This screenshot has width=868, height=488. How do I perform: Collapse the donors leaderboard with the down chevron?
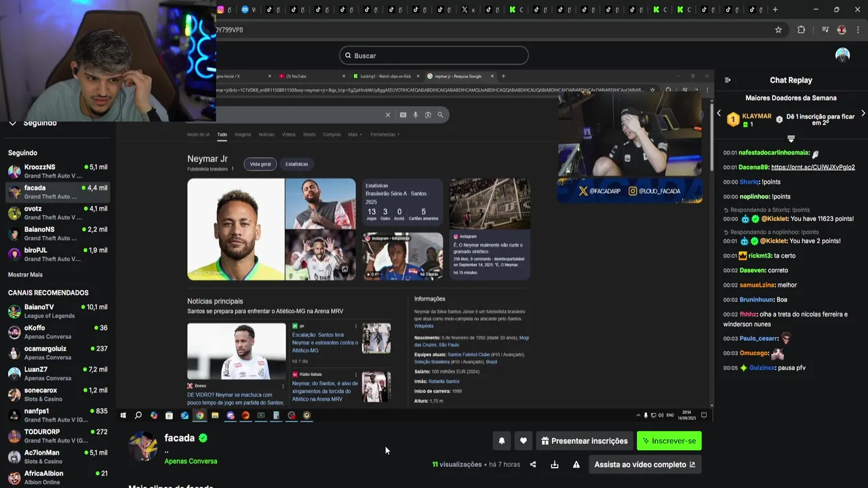click(791, 139)
